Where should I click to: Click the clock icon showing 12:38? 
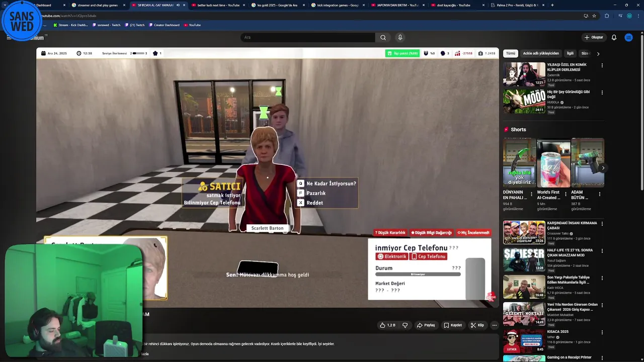coord(78,53)
